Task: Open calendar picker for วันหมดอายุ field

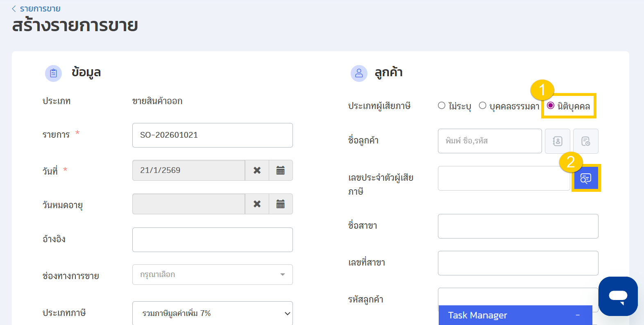Action: pyautogui.click(x=281, y=204)
